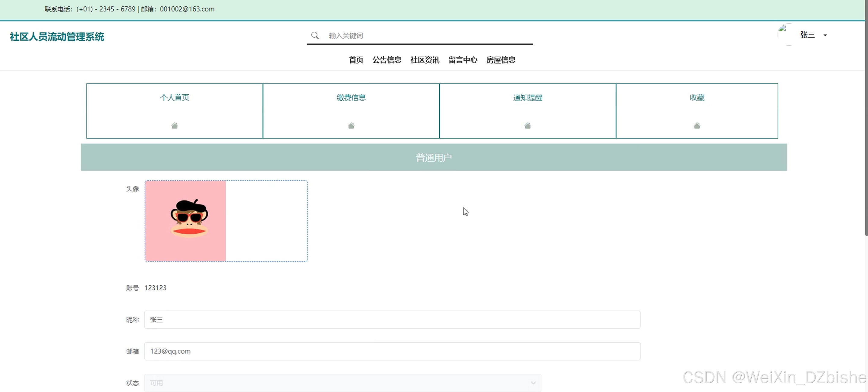868x392 pixels.
Task: Select the 缴费信息 tab
Action: pyautogui.click(x=351, y=98)
